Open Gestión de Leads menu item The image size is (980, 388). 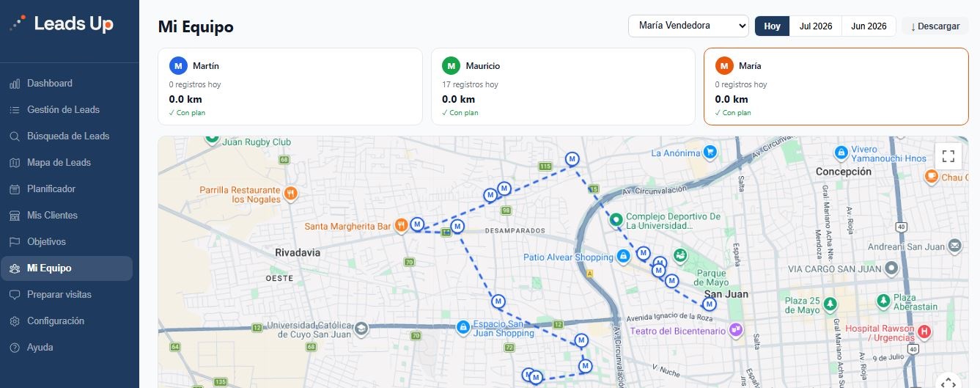(x=66, y=110)
